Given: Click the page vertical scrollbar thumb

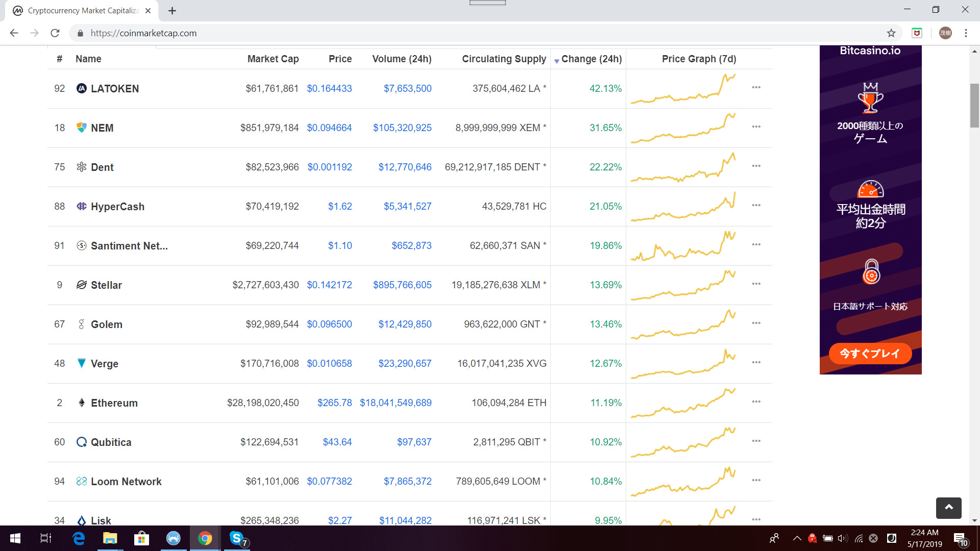Looking at the screenshot, I should coord(974,105).
